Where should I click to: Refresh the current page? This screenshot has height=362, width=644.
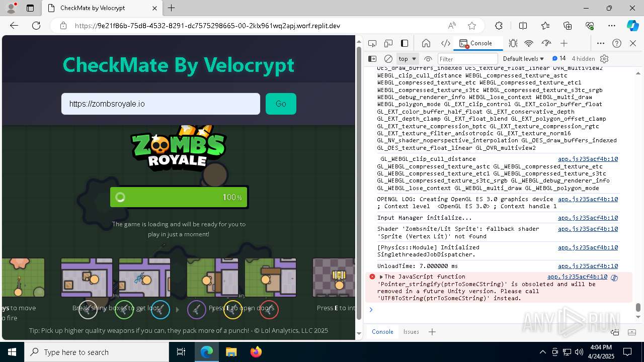click(x=36, y=26)
